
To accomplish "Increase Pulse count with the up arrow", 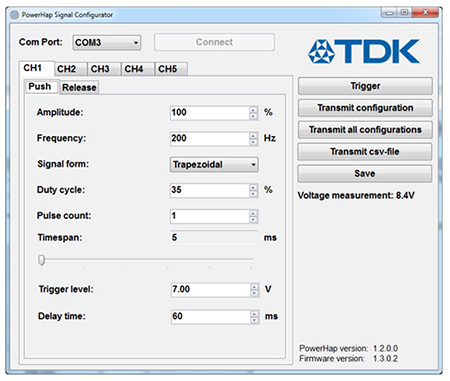I will (x=253, y=213).
